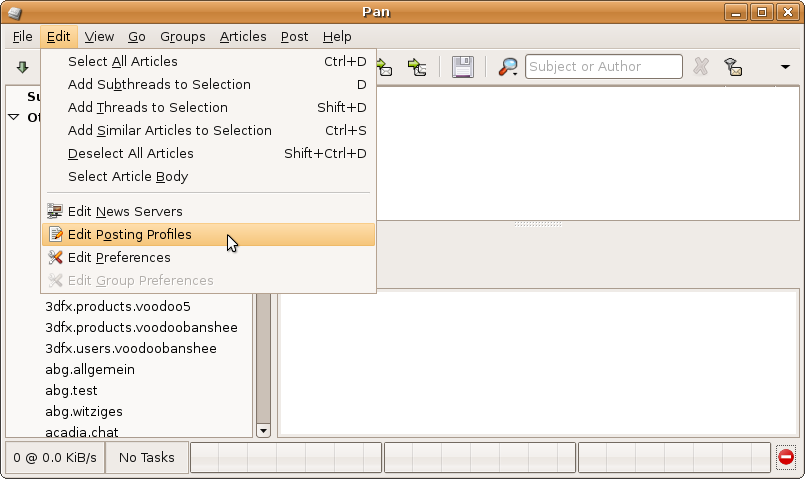The image size is (805, 479).
Task: Click the Subject or Author search field
Action: (x=603, y=67)
